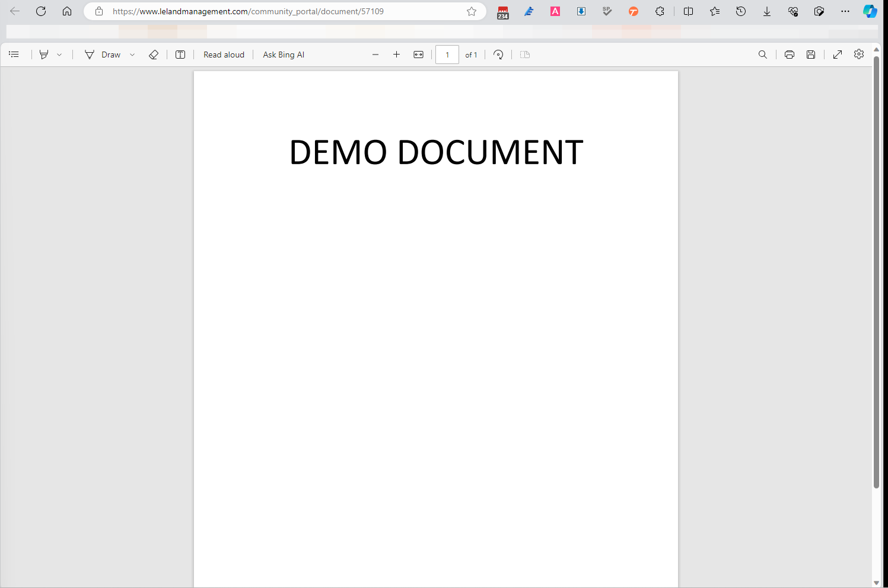Viewport: 888px width, 588px height.
Task: Print the PDF document
Action: [x=790, y=55]
